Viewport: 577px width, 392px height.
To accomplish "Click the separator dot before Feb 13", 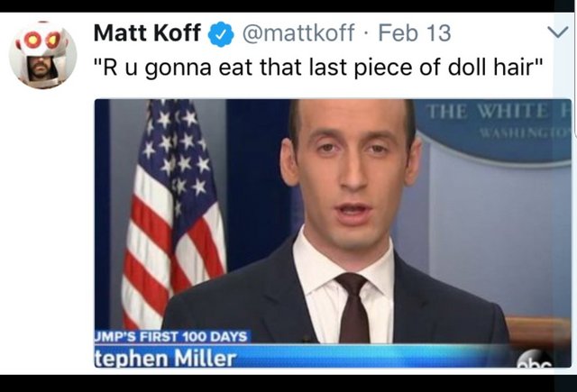I will tap(366, 33).
